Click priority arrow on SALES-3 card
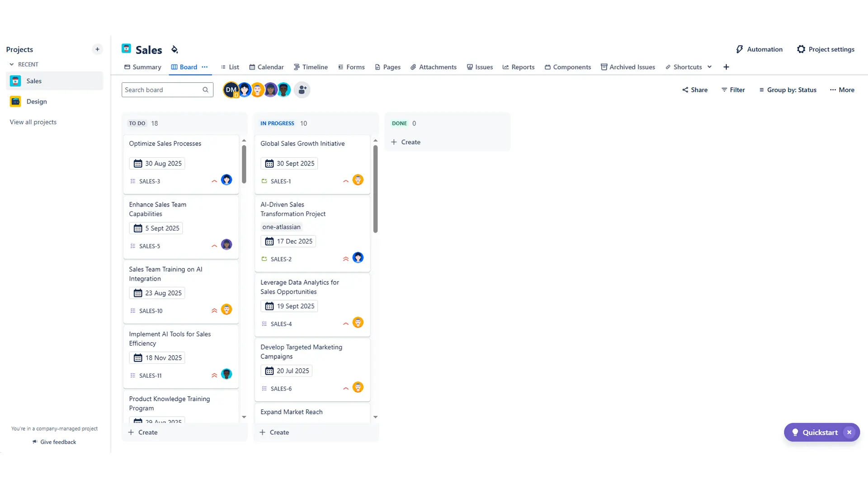Screen dimensions: 868x488 [214, 181]
